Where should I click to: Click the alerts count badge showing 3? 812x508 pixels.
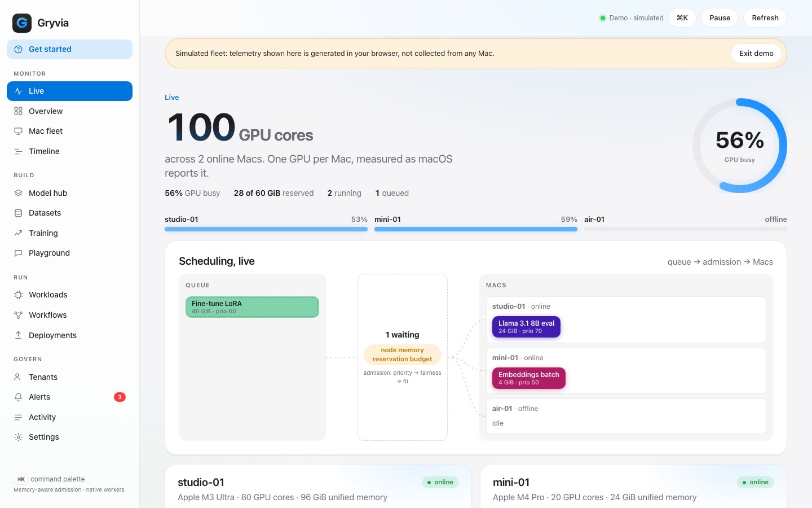coord(120,397)
